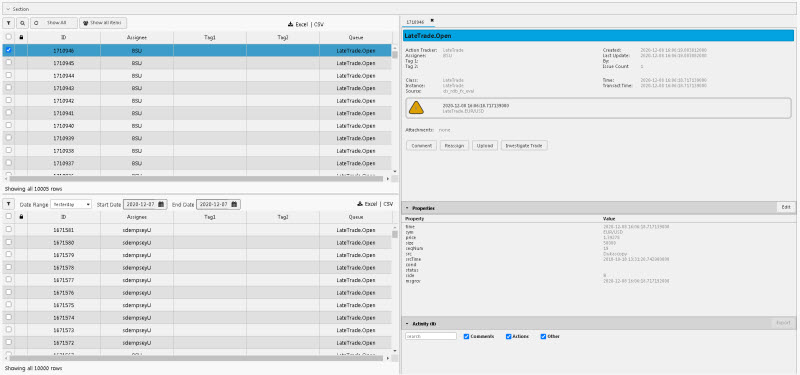Viewport: 800px width, 375px height.
Task: Click the top table vertical scrollbar thumb
Action: (x=394, y=55)
